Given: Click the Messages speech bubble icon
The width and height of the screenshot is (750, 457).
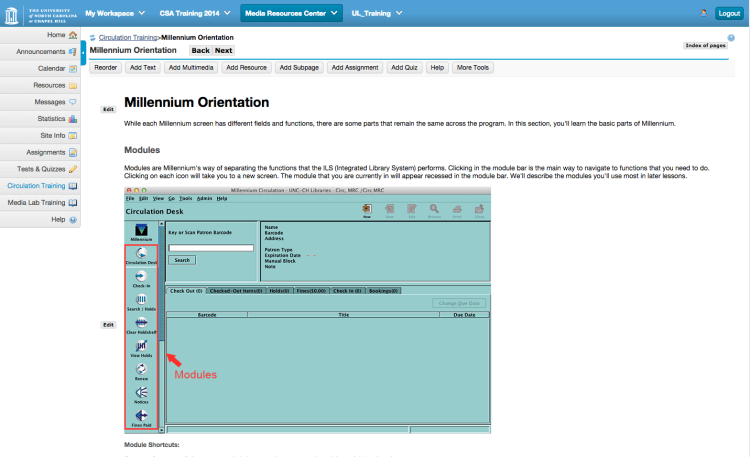Looking at the screenshot, I should tap(73, 102).
